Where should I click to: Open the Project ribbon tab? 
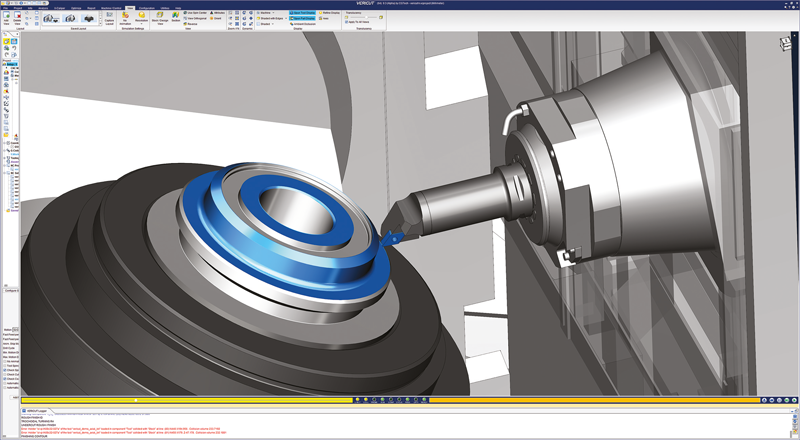pyautogui.click(x=18, y=8)
